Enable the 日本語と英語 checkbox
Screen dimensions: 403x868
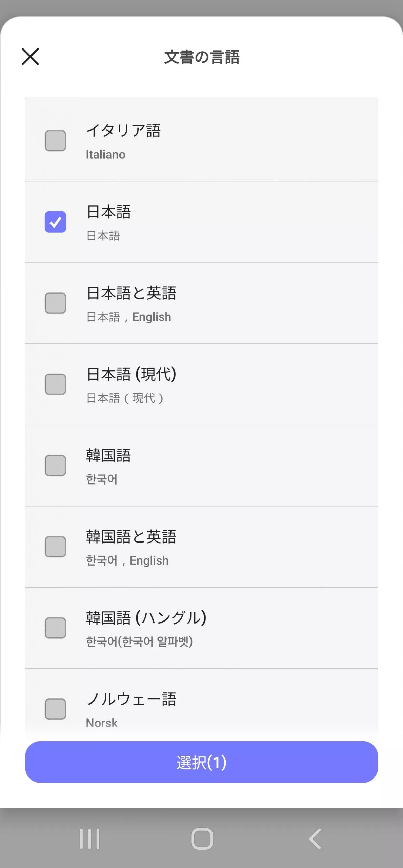pos(55,303)
